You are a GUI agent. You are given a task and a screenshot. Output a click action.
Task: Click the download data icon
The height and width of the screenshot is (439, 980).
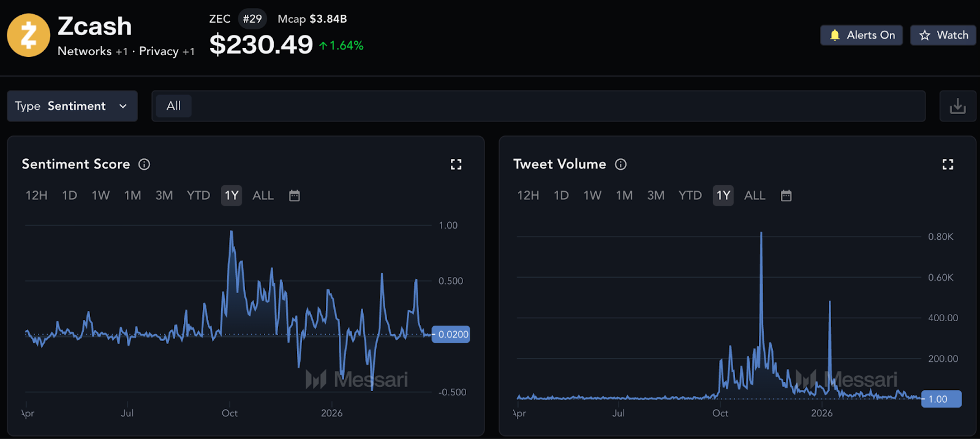click(x=957, y=106)
